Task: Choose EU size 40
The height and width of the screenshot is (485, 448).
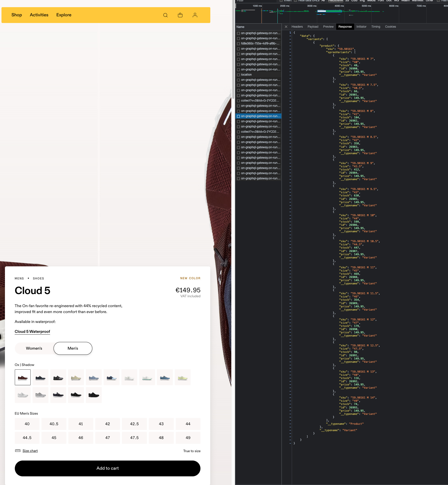Action: pyautogui.click(x=27, y=424)
